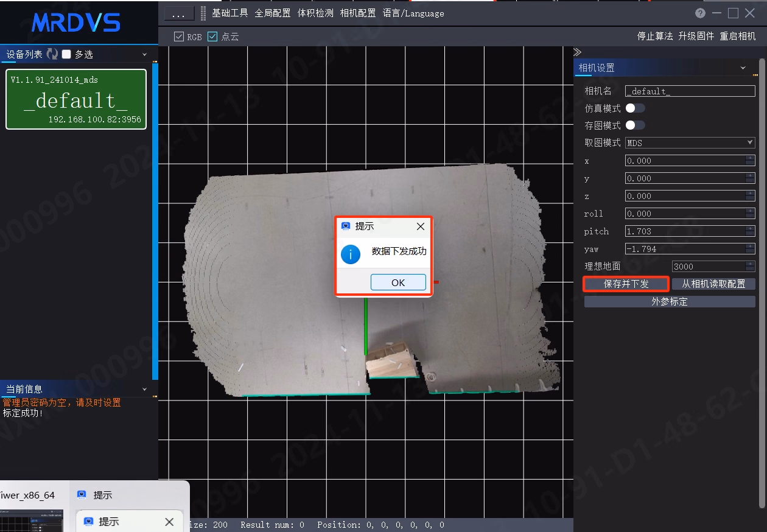The height and width of the screenshot is (532, 767).
Task: Open the help question-mark icon
Action: coord(701,13)
